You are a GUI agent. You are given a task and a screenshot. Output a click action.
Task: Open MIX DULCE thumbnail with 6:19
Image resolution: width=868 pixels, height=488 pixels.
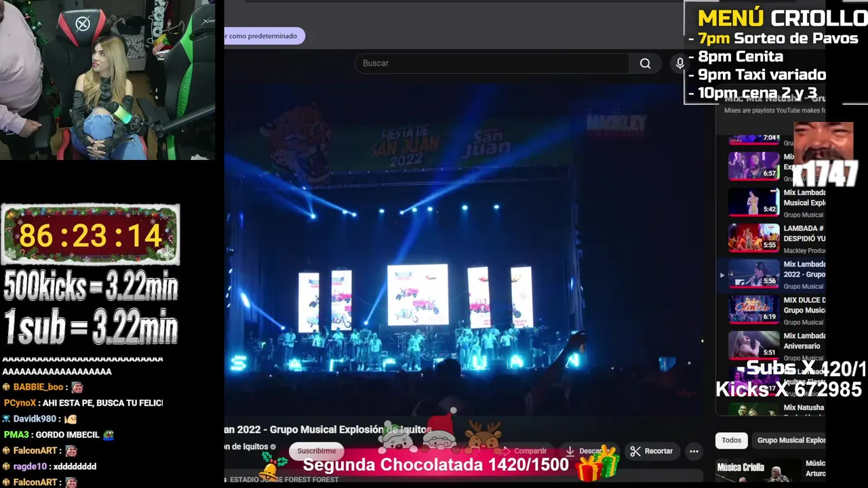point(753,309)
